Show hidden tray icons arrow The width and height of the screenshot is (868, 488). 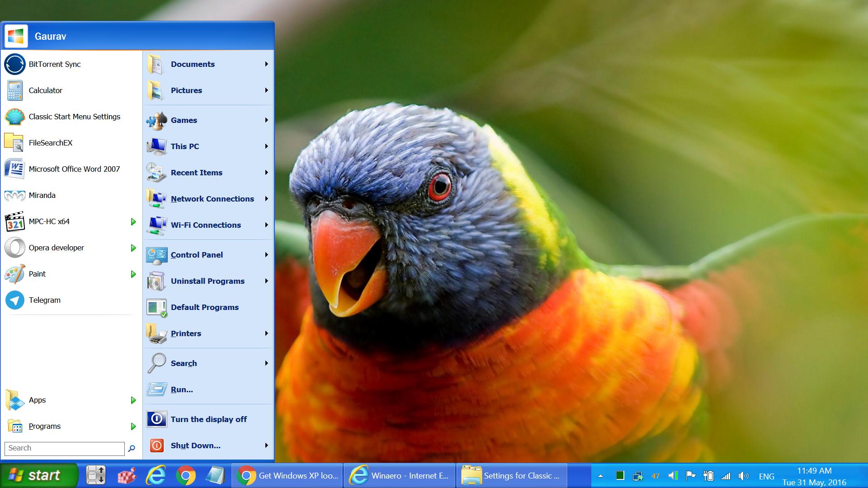tap(600, 476)
